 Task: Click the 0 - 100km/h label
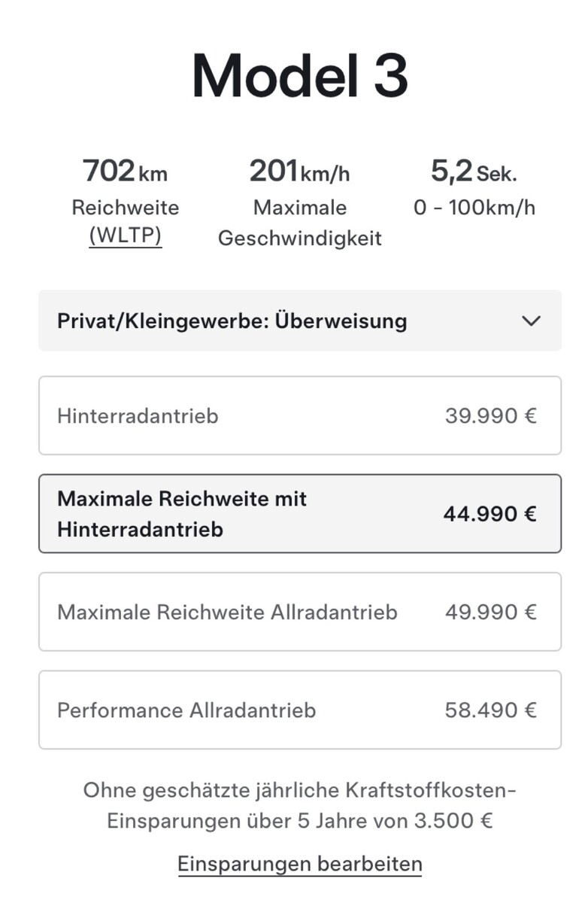(474, 207)
